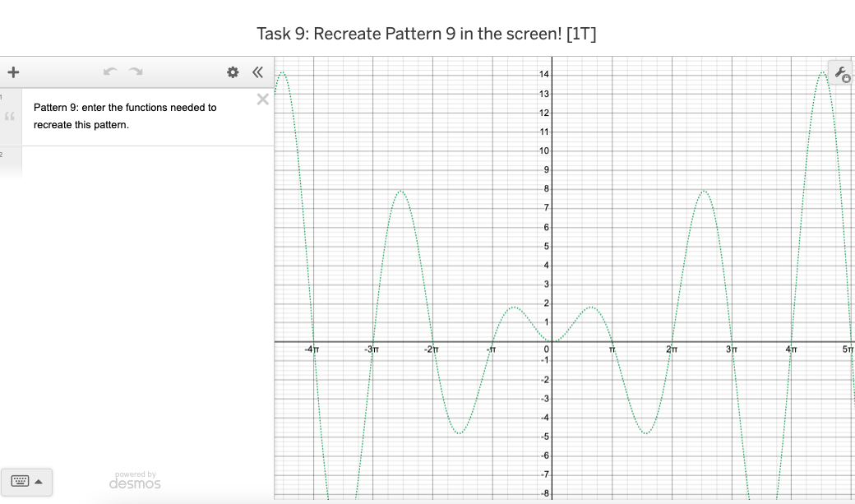Click the -4π x-axis label
The image size is (855, 504).
click(312, 349)
